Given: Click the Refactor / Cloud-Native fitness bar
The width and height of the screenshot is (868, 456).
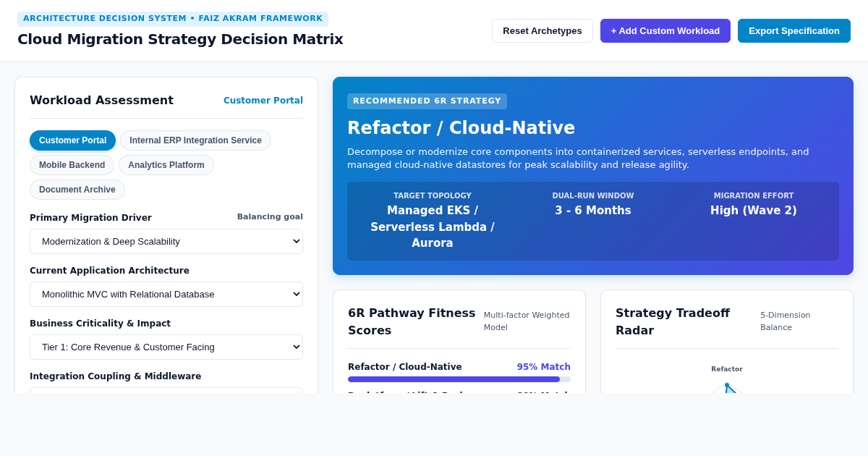Looking at the screenshot, I should 459,379.
